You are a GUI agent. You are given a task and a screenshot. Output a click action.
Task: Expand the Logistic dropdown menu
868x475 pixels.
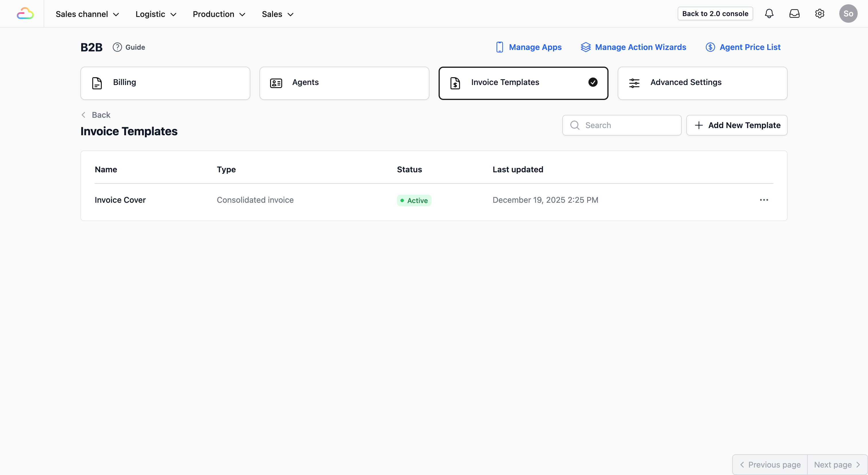coord(156,14)
